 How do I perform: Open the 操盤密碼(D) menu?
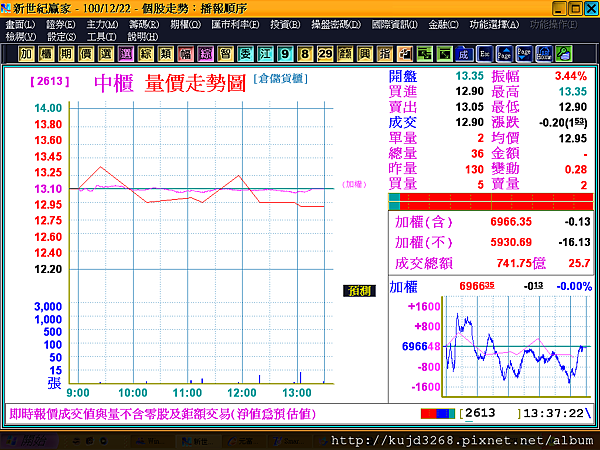click(336, 24)
